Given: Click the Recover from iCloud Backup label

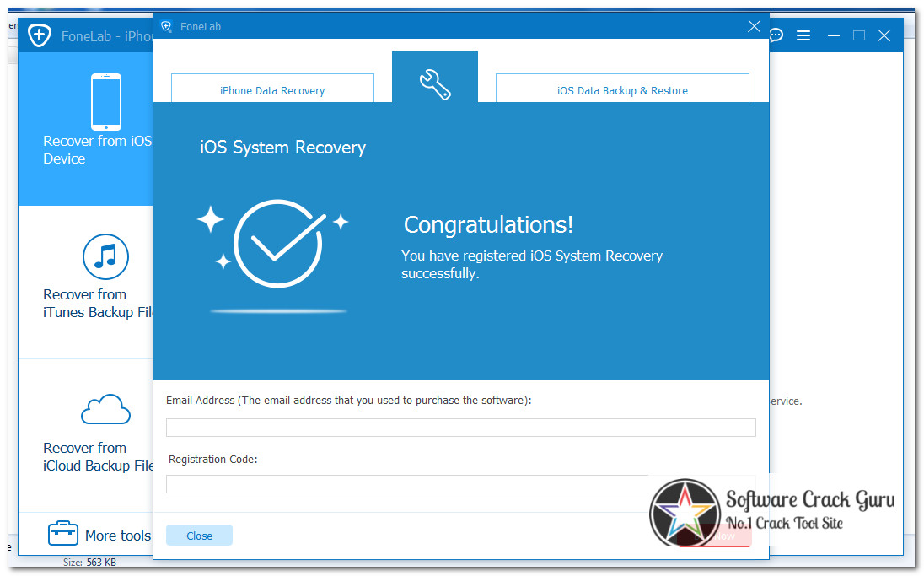Looking at the screenshot, I should tap(98, 456).
